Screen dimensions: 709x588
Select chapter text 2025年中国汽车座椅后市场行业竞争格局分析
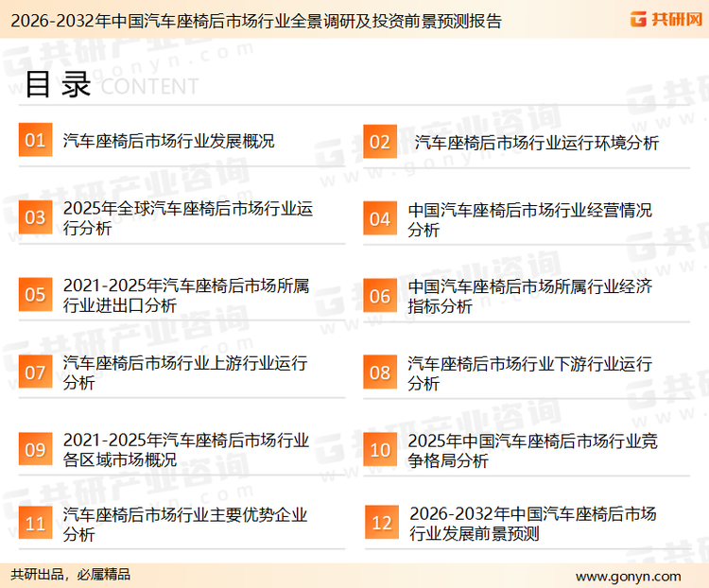(x=532, y=451)
